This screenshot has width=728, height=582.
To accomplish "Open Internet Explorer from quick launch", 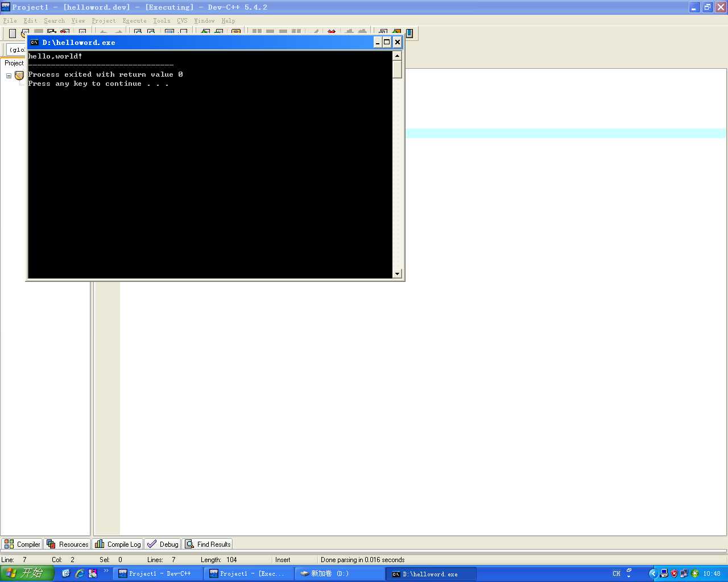I will pos(80,573).
